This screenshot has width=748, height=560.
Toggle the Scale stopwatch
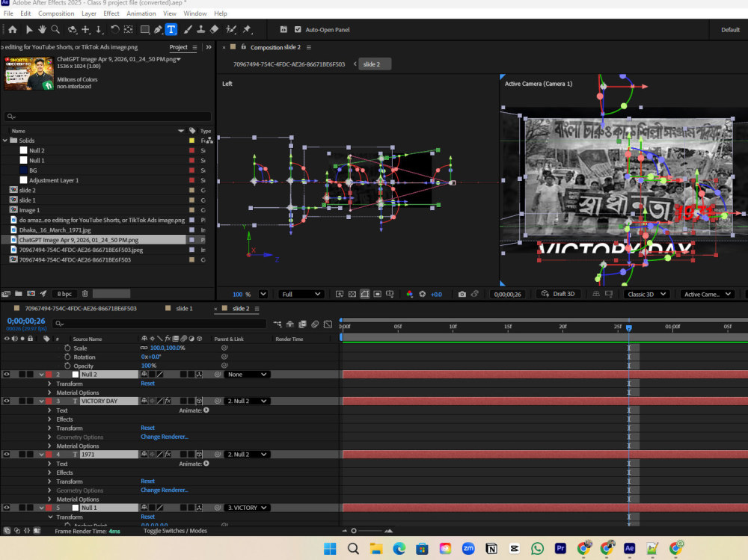click(x=67, y=348)
